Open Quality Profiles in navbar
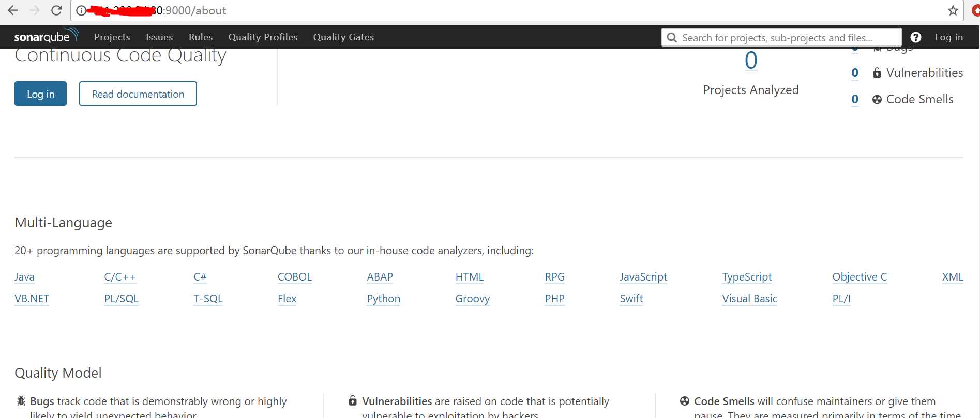This screenshot has width=980, height=418. pos(263,37)
